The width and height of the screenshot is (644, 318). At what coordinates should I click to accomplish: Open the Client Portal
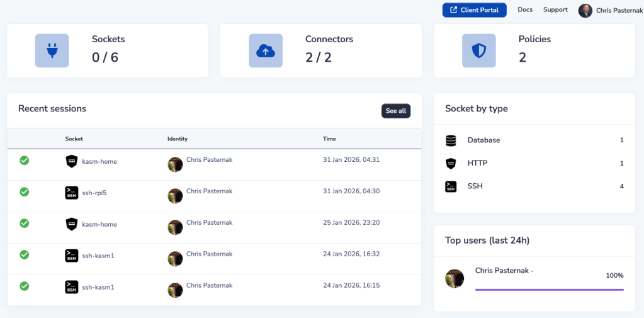474,10
